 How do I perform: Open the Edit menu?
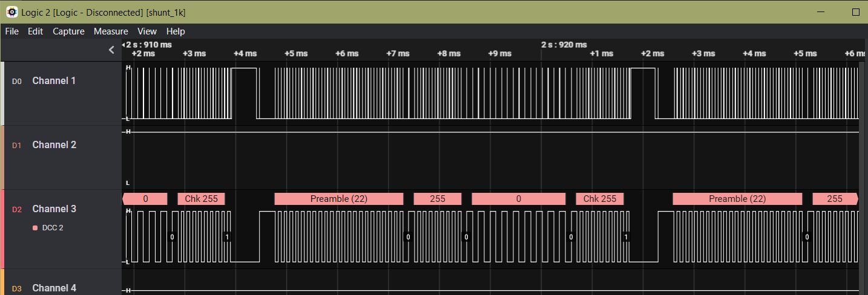pos(35,31)
